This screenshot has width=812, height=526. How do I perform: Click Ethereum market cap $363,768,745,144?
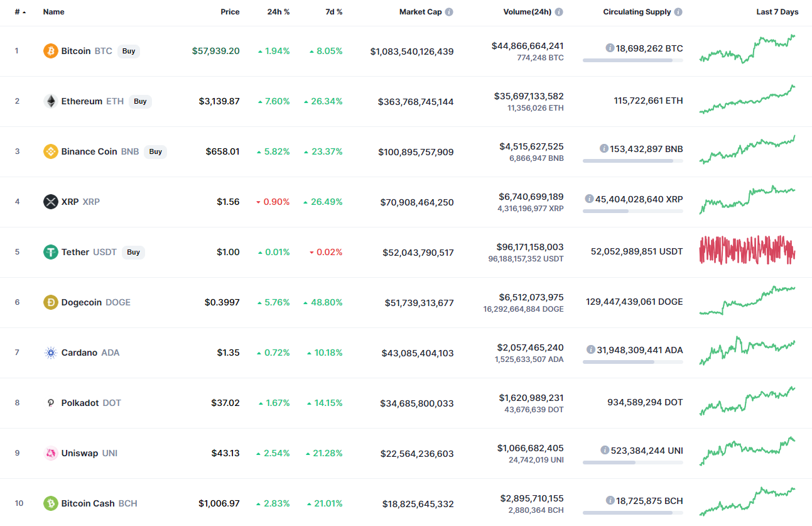[416, 102]
